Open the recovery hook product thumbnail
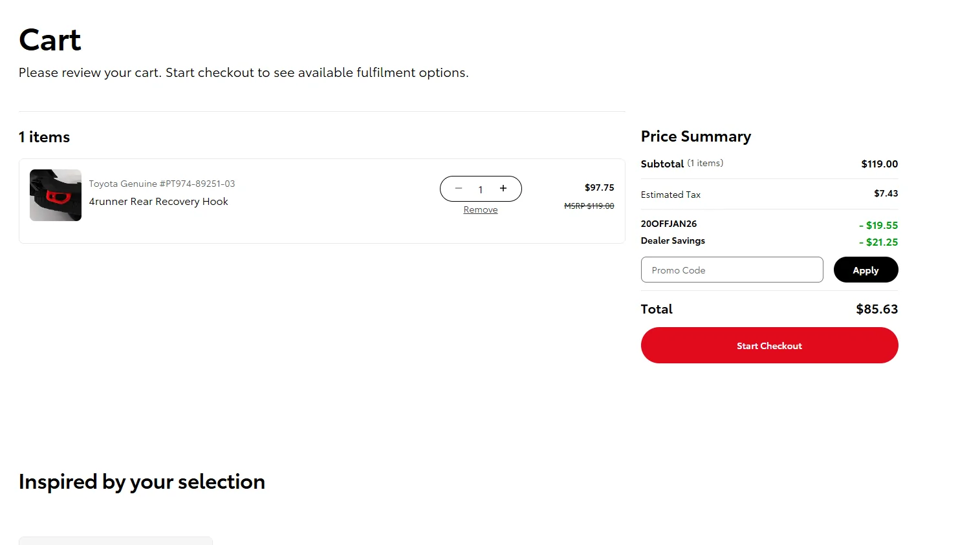This screenshot has width=980, height=545. tap(56, 195)
